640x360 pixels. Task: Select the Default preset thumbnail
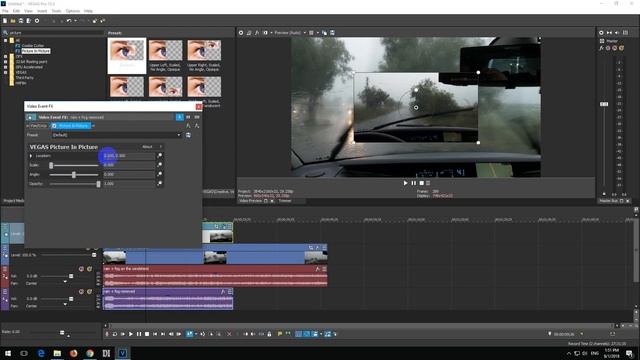127,56
